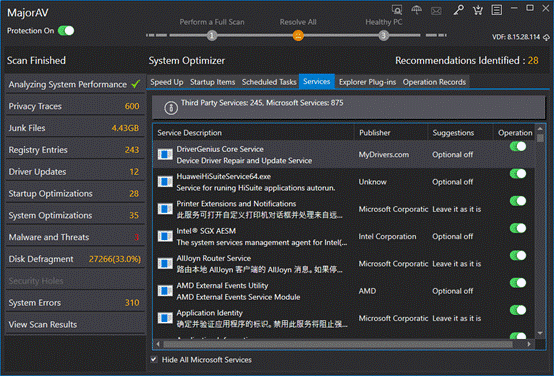Click green checkmark next to Analyzing System Performance
Screen dimensions: 554x376
click(136, 84)
